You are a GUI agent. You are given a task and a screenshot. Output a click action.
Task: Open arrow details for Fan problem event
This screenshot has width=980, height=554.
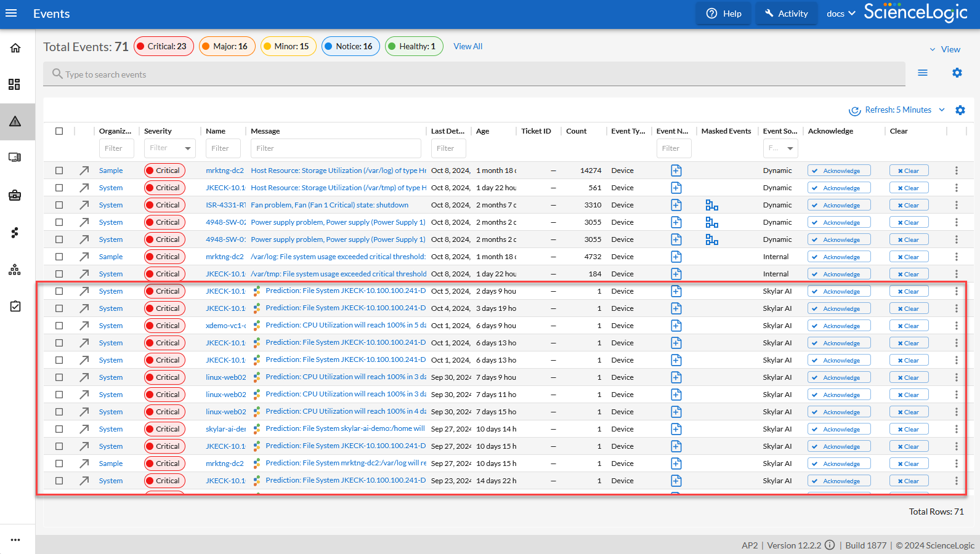coord(84,205)
